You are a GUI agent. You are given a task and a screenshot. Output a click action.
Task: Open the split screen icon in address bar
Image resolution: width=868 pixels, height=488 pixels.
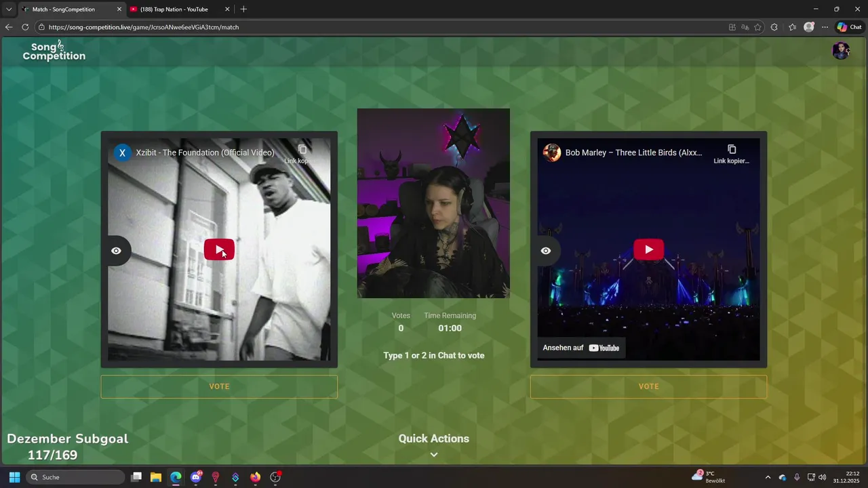(x=732, y=27)
